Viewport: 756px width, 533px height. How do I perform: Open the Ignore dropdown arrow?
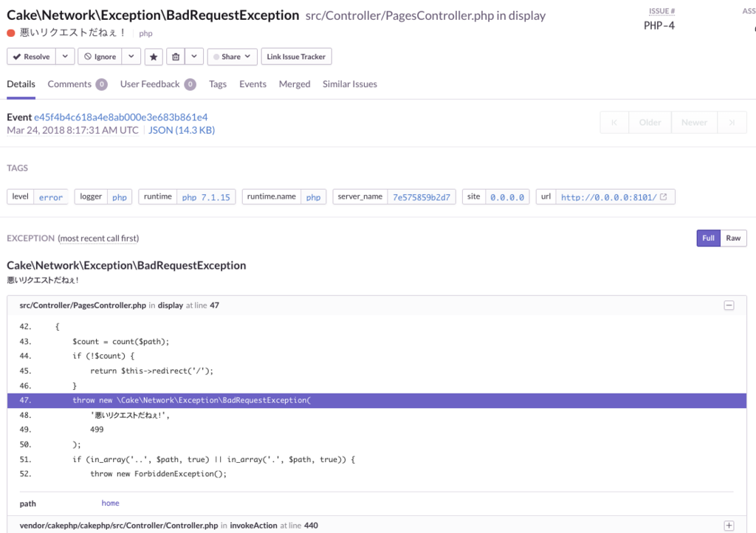tap(131, 56)
